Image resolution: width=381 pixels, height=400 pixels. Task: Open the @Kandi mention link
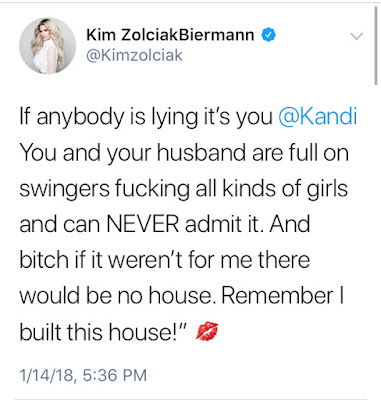point(318,117)
